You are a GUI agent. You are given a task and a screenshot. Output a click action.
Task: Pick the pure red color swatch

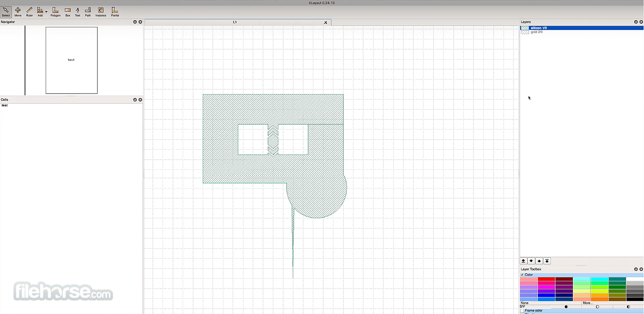tap(546, 279)
